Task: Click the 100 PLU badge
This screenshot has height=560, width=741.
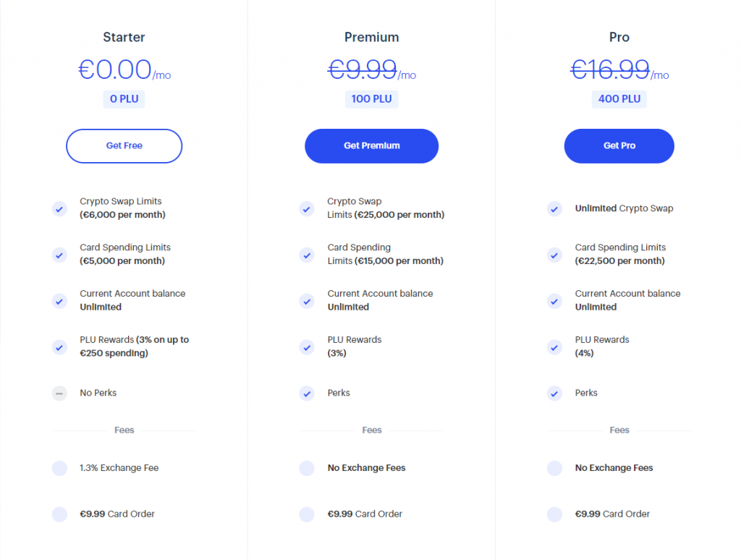Action: pos(371,99)
